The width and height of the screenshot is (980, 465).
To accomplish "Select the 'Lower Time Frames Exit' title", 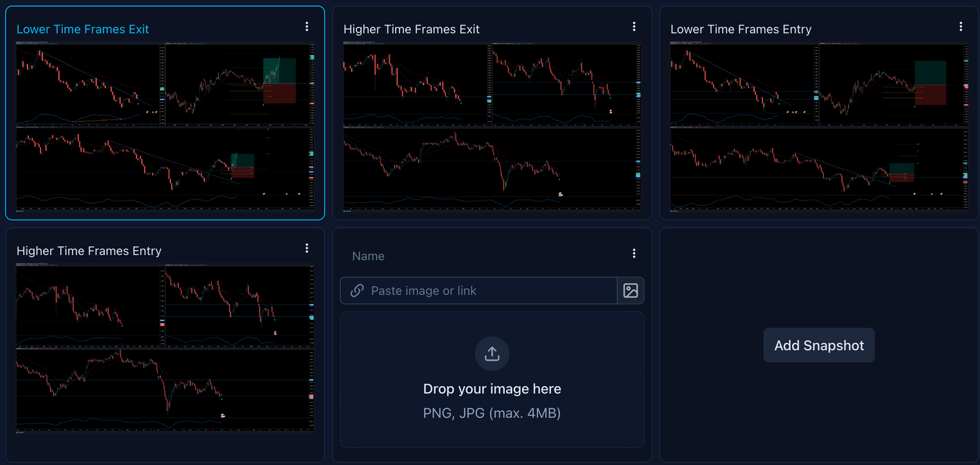I will tap(83, 29).
